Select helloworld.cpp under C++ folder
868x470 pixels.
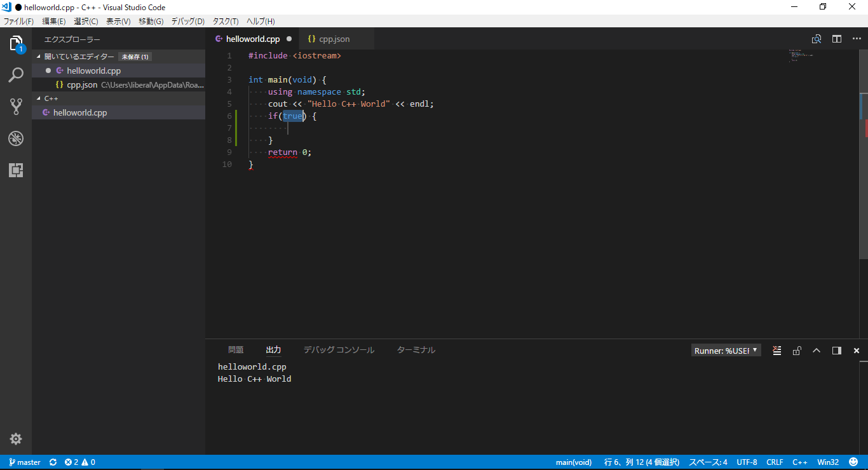[118, 112]
